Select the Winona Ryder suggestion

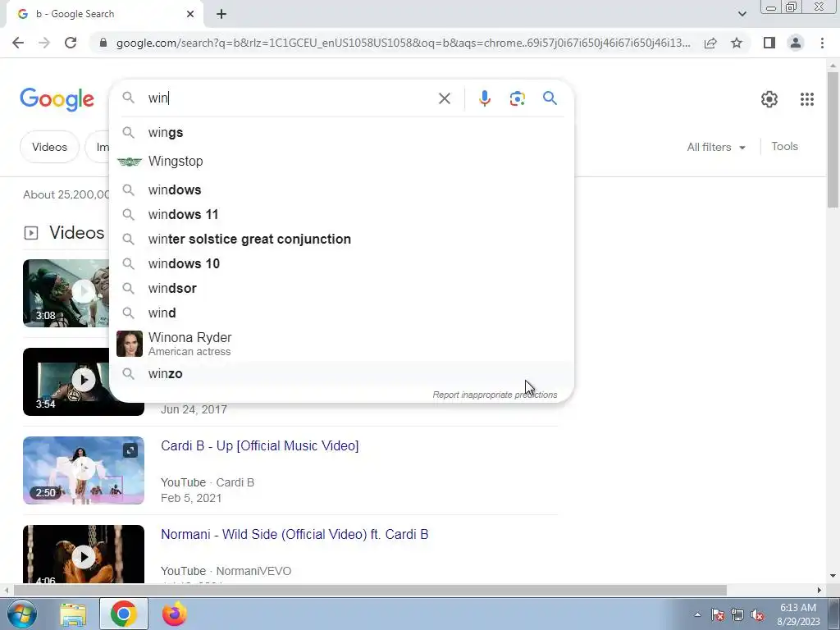click(x=341, y=344)
